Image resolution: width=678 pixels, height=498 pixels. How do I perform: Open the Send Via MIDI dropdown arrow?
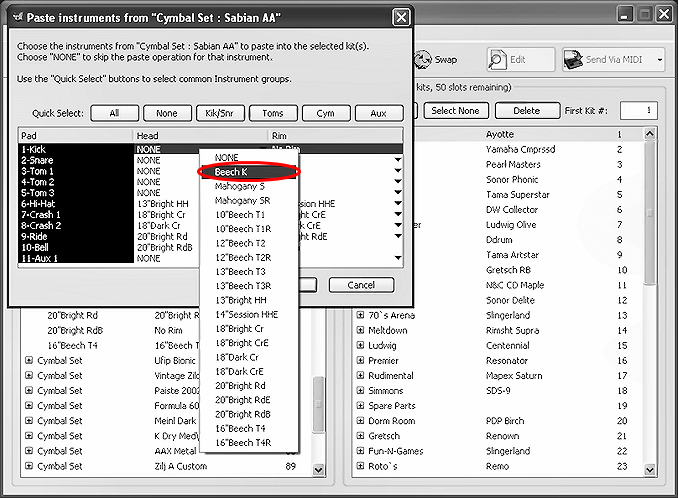[x=660, y=60]
